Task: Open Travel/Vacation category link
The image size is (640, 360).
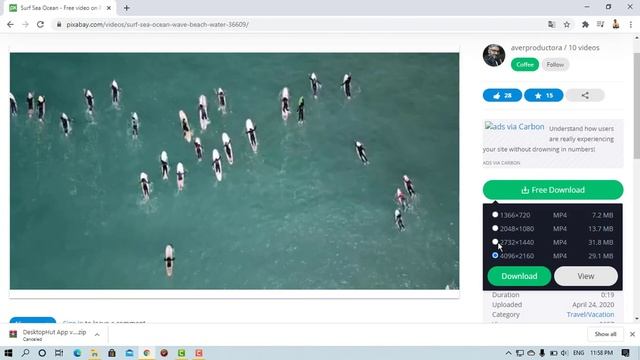Action: pyautogui.click(x=590, y=314)
